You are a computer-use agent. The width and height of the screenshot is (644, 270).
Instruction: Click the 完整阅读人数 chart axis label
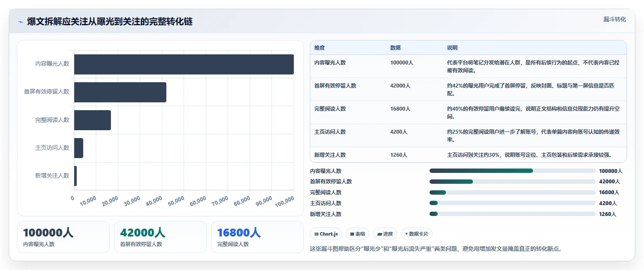(x=52, y=120)
